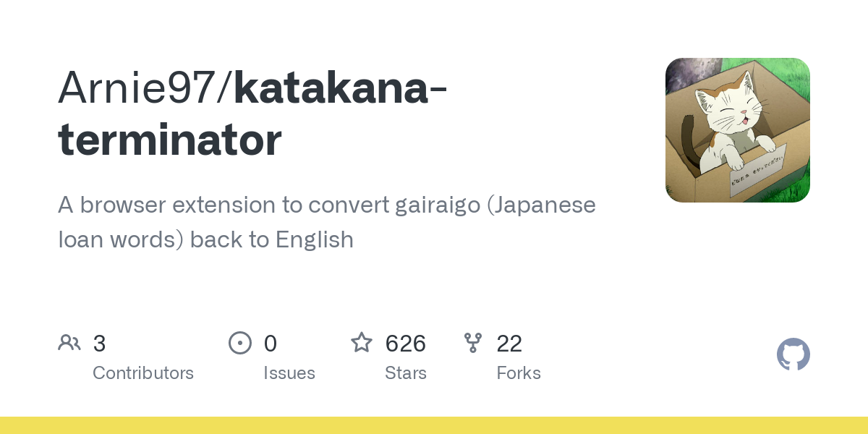Open the katakana-terminator repository title
Image resolution: width=868 pixels, height=434 pixels.
click(x=252, y=113)
